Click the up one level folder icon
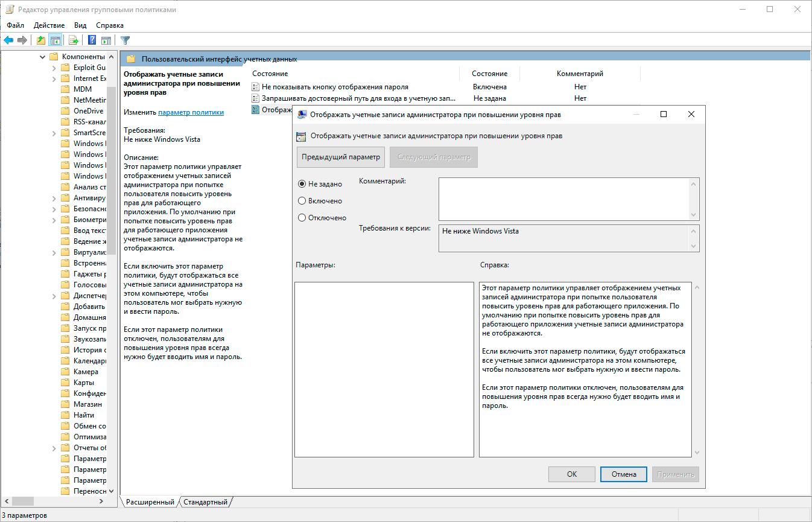 click(x=41, y=40)
